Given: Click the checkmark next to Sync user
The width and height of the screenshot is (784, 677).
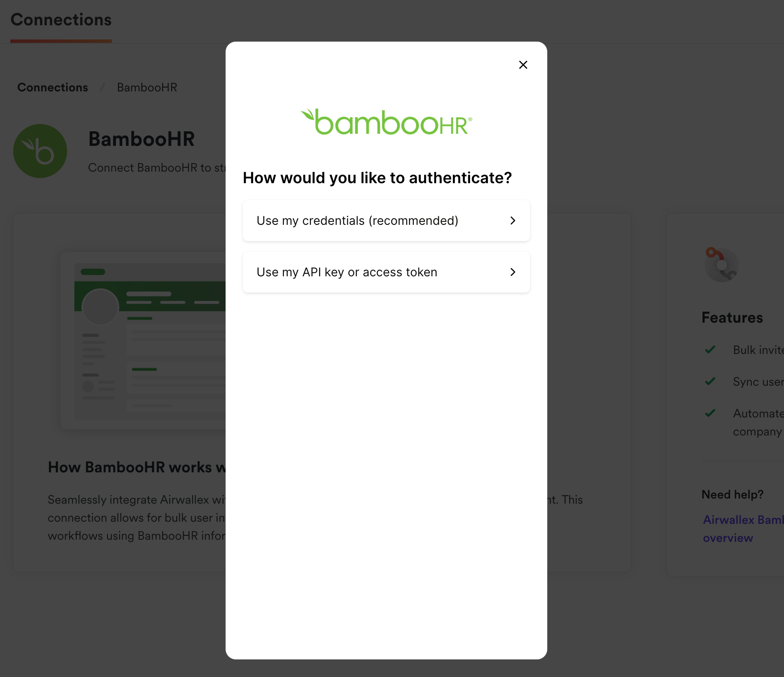Looking at the screenshot, I should pos(710,381).
